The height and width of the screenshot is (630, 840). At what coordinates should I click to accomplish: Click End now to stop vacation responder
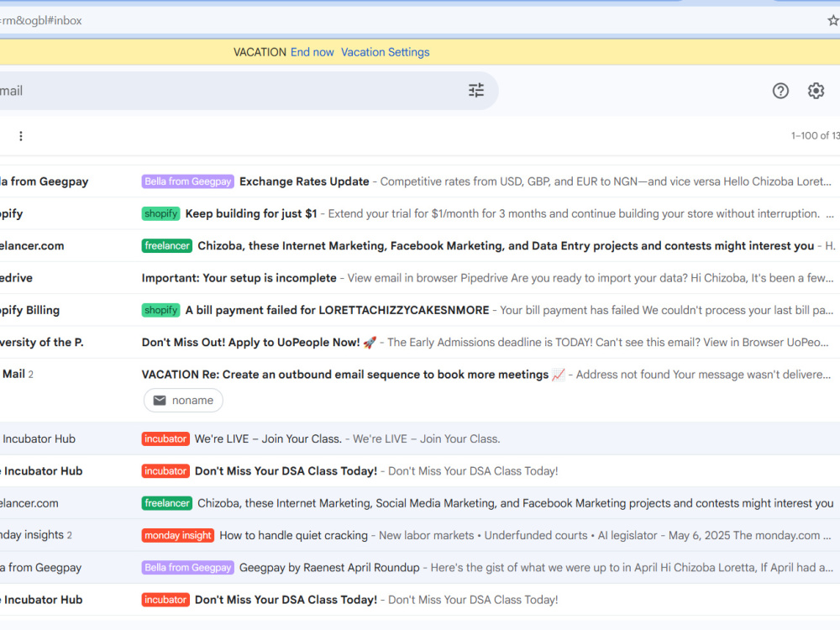point(312,52)
